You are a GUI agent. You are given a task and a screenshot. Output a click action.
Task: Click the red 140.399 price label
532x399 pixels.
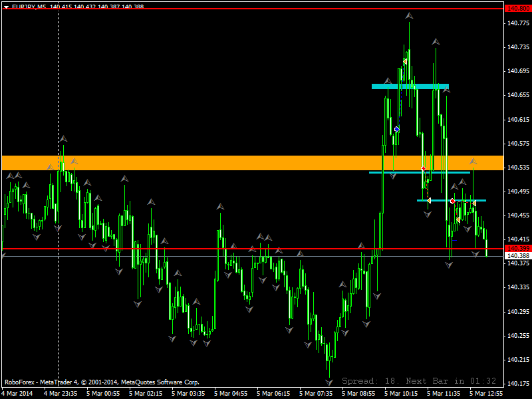coord(518,249)
